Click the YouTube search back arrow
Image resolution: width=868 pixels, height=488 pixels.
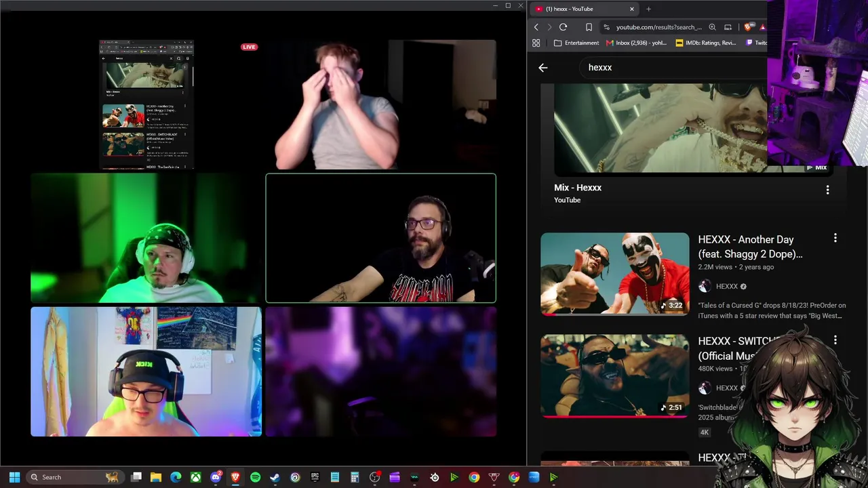point(542,67)
